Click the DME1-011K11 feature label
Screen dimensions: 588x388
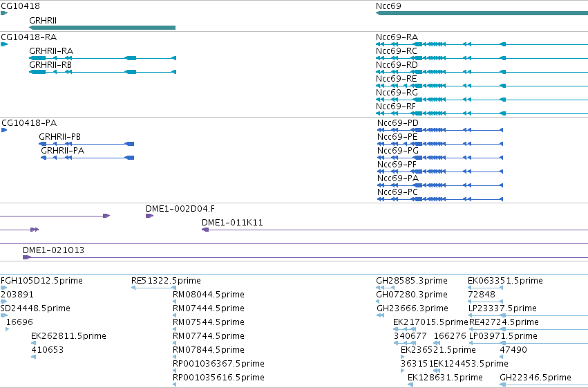232,223
